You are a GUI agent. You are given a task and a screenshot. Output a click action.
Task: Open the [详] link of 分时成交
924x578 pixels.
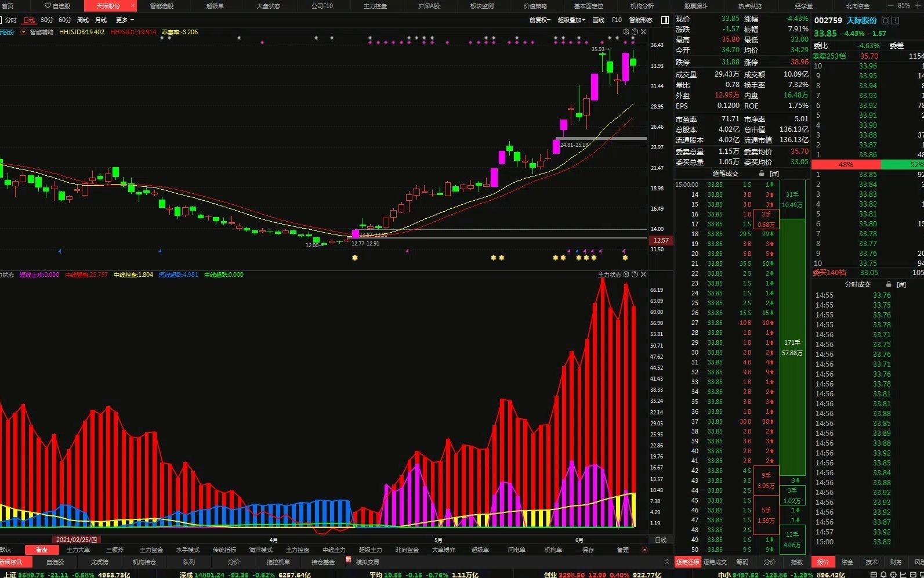tap(901, 284)
